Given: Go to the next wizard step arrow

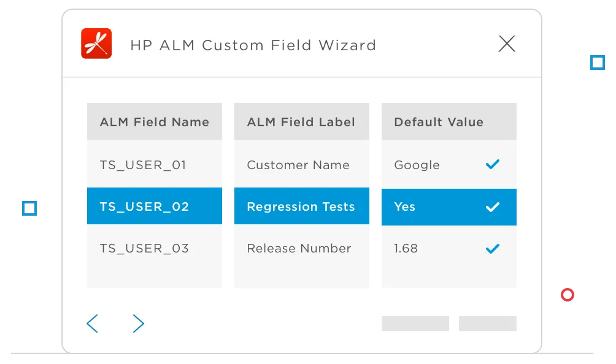Looking at the screenshot, I should coord(139,323).
